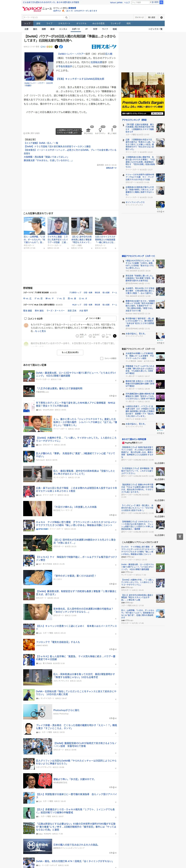186x868 pixels.
Task: Click the back-to-top arrow button
Action: point(180,536)
